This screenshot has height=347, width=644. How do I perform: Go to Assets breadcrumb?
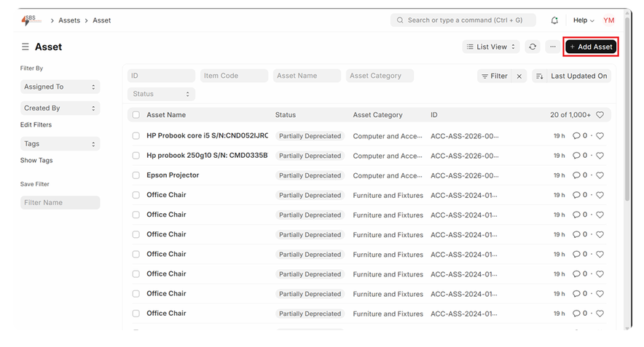tap(69, 20)
